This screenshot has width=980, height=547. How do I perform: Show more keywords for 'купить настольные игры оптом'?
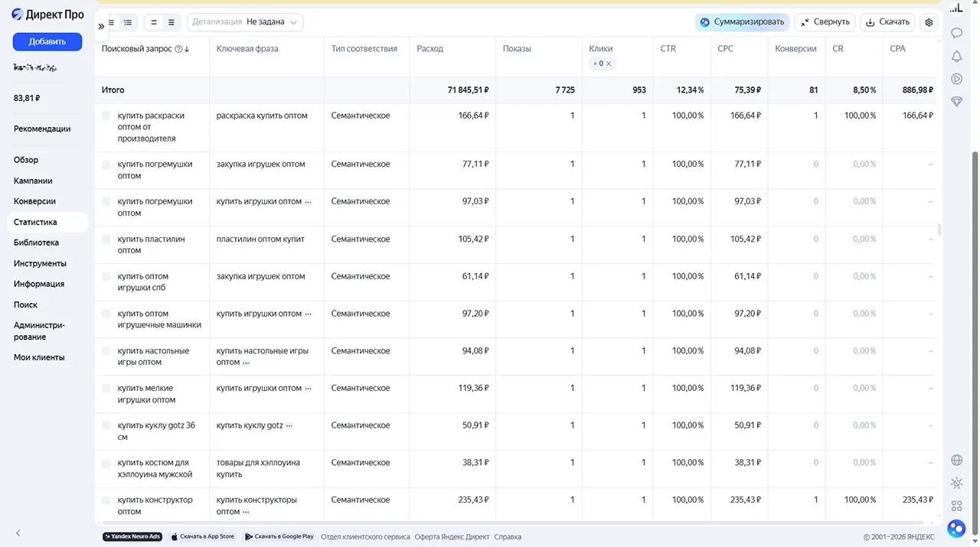tap(246, 363)
